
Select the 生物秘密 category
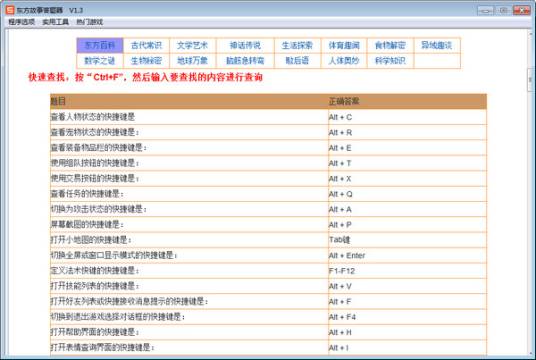[x=146, y=61]
